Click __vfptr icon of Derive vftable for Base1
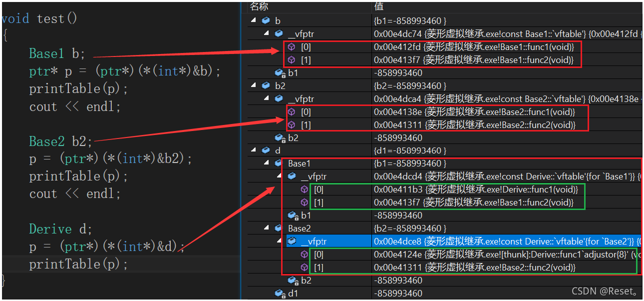The width and height of the screenshot is (644, 301). tap(292, 176)
